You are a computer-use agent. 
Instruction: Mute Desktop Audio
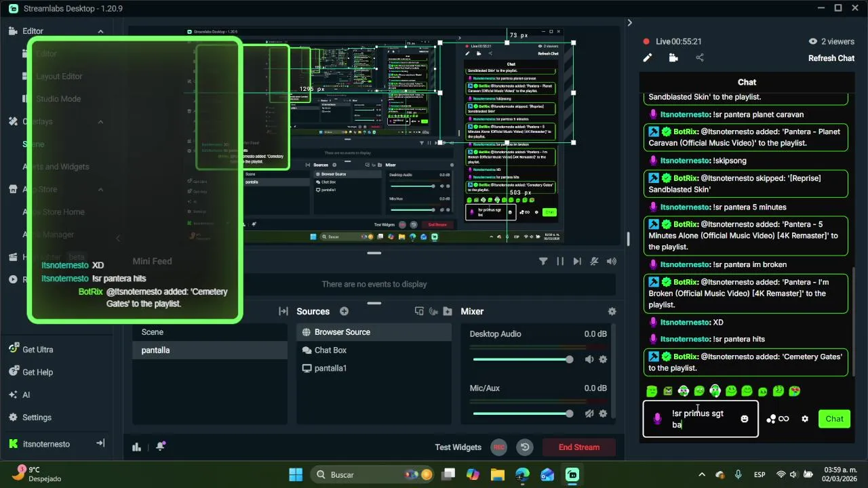click(589, 360)
